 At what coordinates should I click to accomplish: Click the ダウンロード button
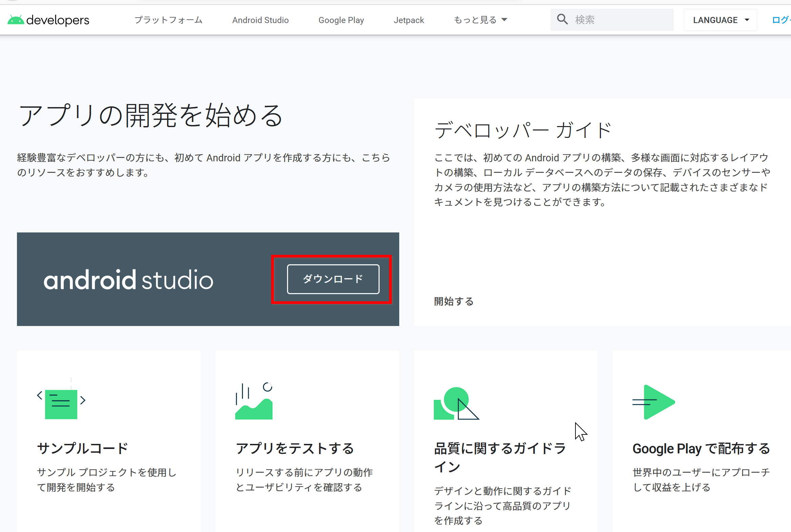[333, 279]
